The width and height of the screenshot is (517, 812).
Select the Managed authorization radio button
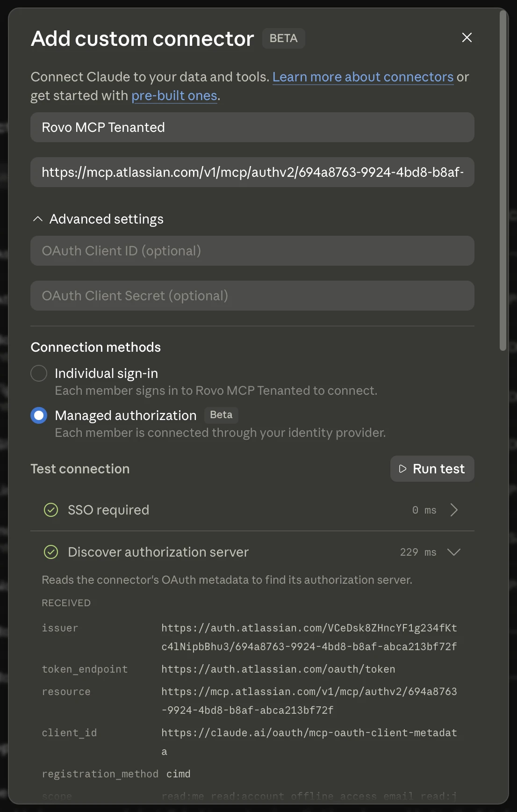(x=39, y=415)
